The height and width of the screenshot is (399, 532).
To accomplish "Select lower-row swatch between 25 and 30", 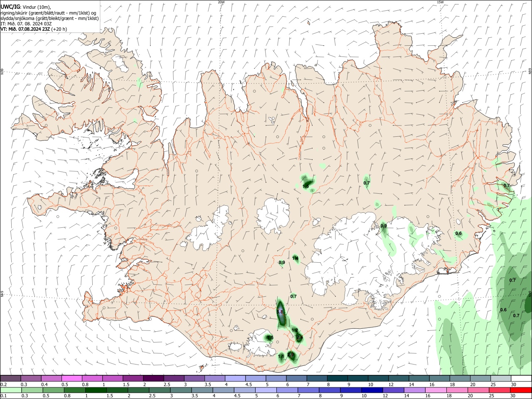I will pyautogui.click(x=500, y=390).
